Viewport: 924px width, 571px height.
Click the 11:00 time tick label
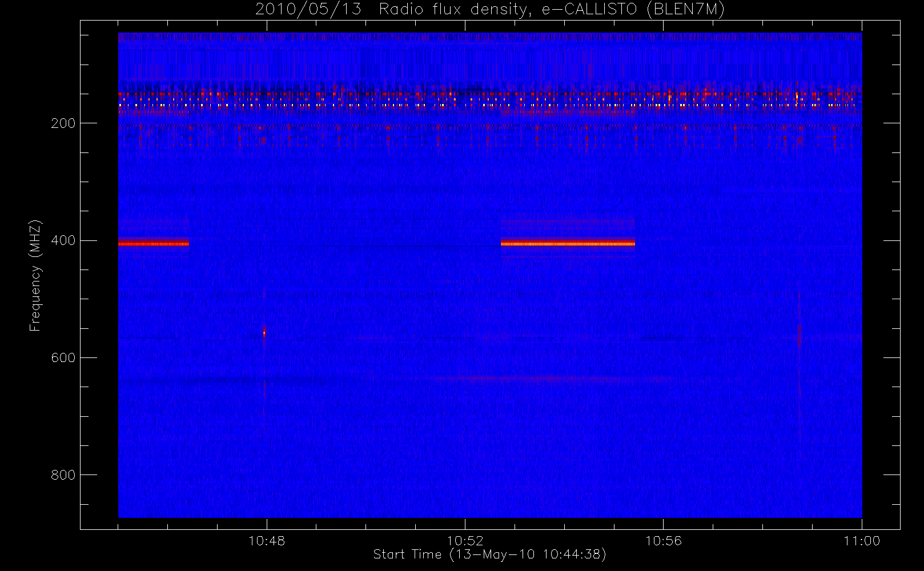(x=862, y=541)
